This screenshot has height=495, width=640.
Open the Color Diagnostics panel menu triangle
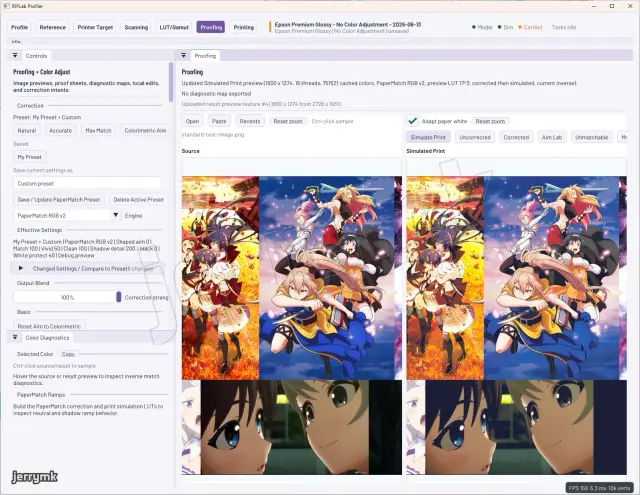(x=15, y=337)
